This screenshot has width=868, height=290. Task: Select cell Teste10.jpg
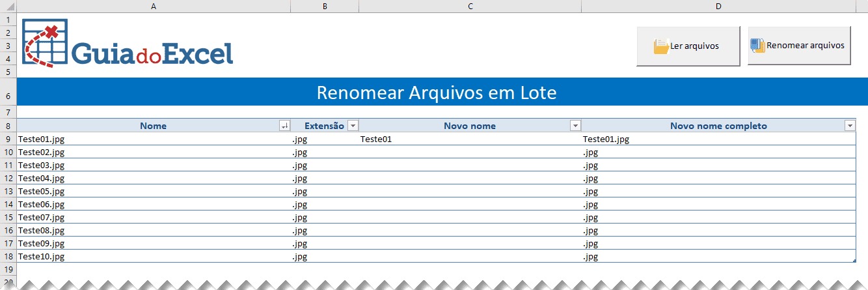click(x=154, y=256)
